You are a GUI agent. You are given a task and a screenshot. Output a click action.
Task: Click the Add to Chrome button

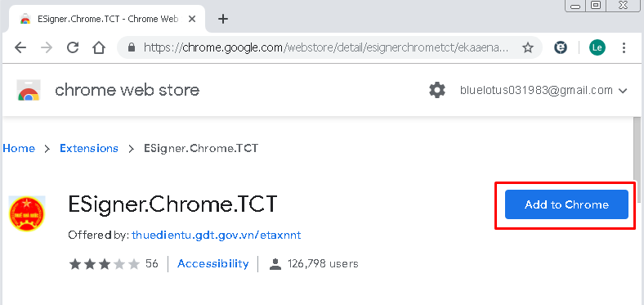coord(566,204)
